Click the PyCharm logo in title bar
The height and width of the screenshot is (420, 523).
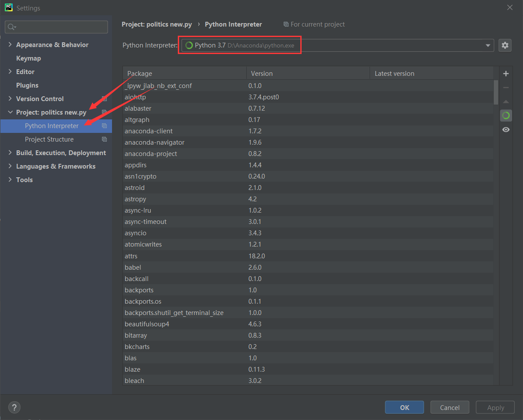[x=8, y=8]
